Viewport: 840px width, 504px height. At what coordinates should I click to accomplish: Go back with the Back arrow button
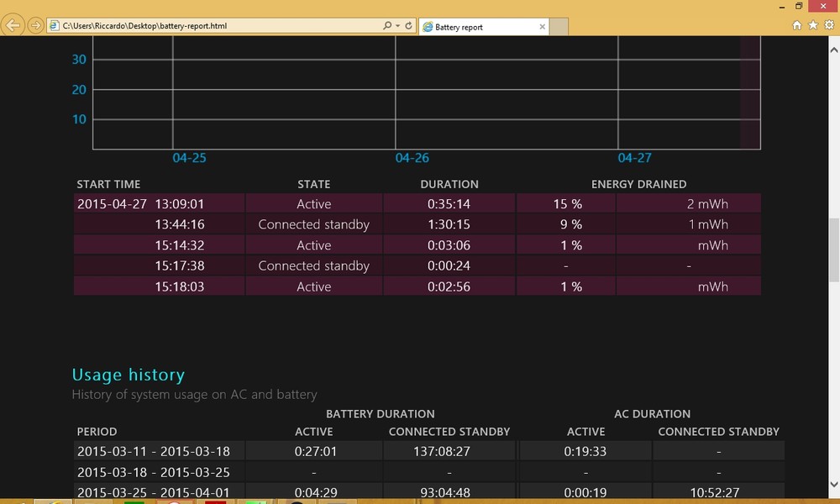click(x=13, y=25)
